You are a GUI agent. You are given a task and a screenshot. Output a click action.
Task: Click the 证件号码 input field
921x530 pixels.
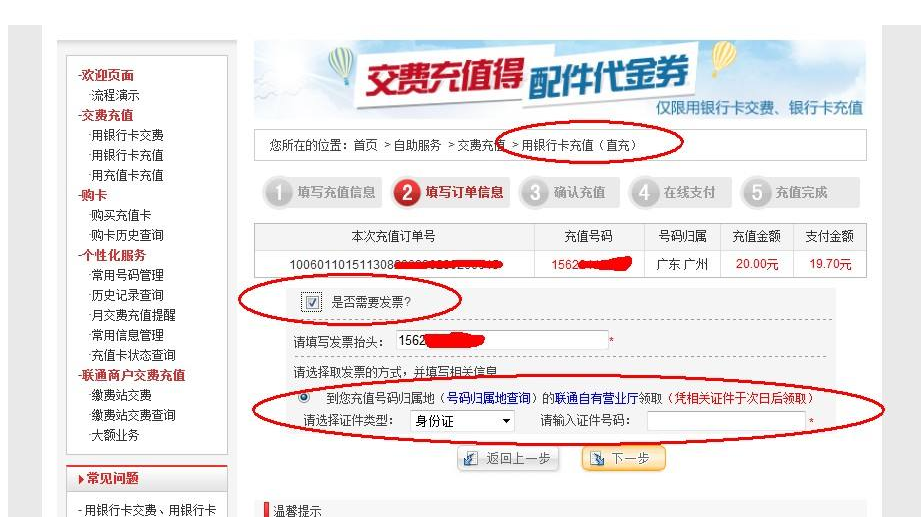[x=726, y=421]
